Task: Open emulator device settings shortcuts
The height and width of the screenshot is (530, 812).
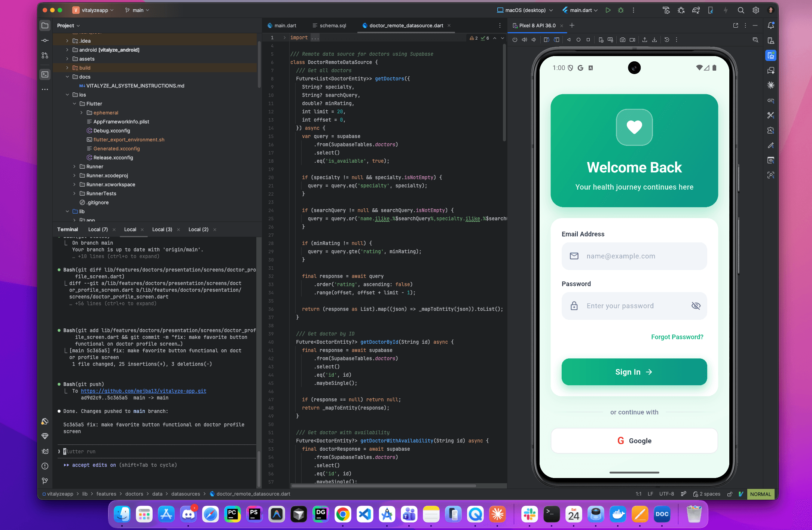Action: pyautogui.click(x=602, y=39)
